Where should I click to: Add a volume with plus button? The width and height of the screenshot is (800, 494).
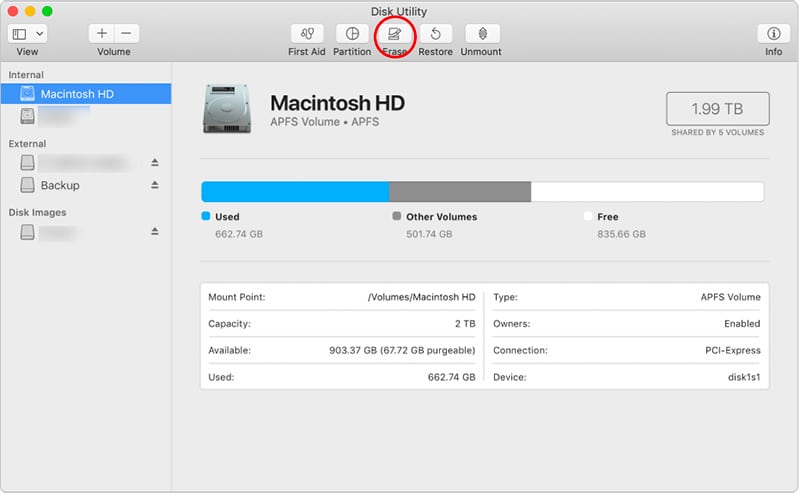click(x=102, y=34)
